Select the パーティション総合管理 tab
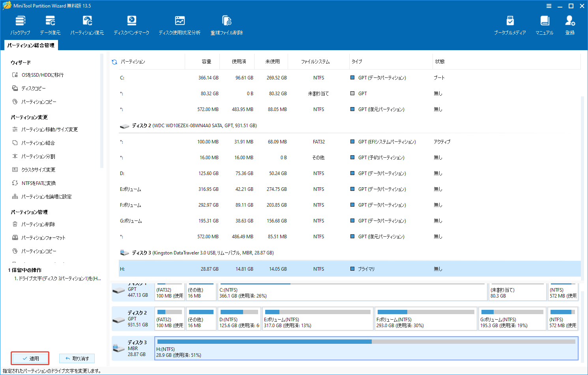 click(x=30, y=45)
